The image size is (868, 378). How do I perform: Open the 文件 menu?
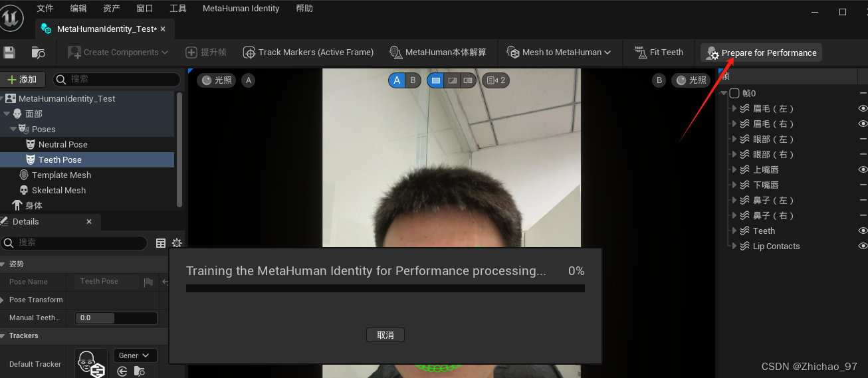45,9
